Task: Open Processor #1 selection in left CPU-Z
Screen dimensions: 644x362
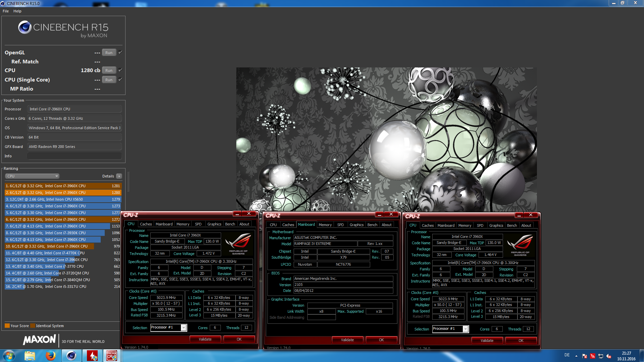Action: pyautogui.click(x=168, y=327)
